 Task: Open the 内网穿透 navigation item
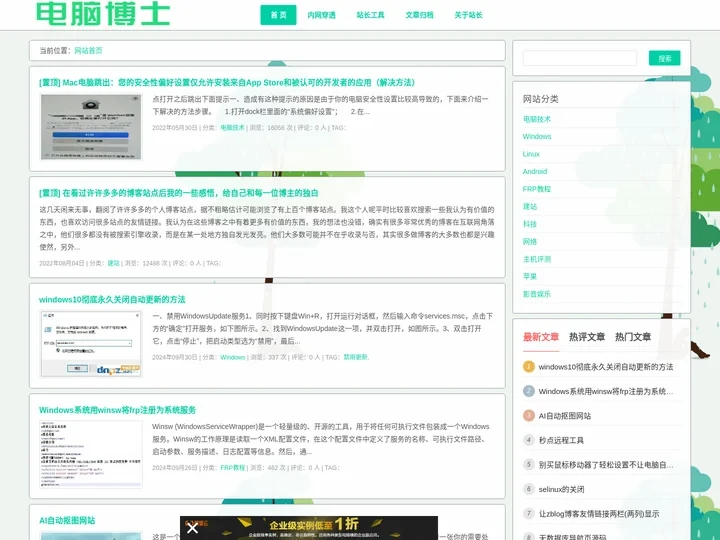coord(321,15)
